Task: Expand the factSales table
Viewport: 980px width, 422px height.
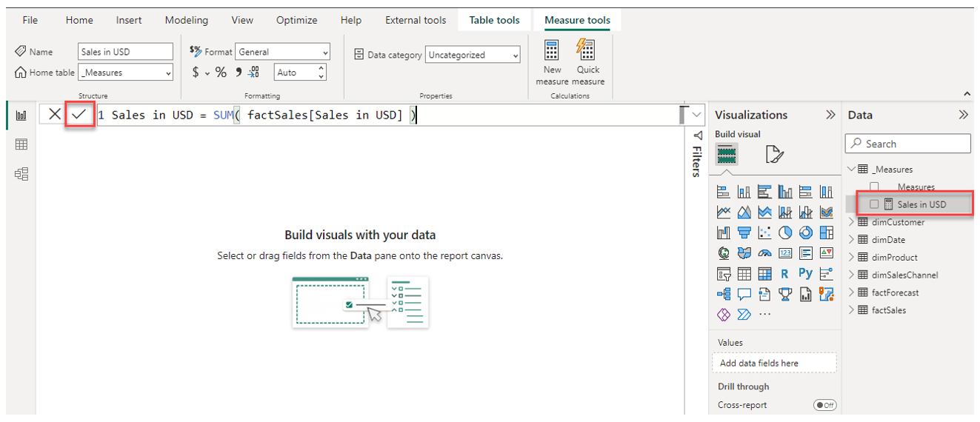Action: pyautogui.click(x=852, y=310)
